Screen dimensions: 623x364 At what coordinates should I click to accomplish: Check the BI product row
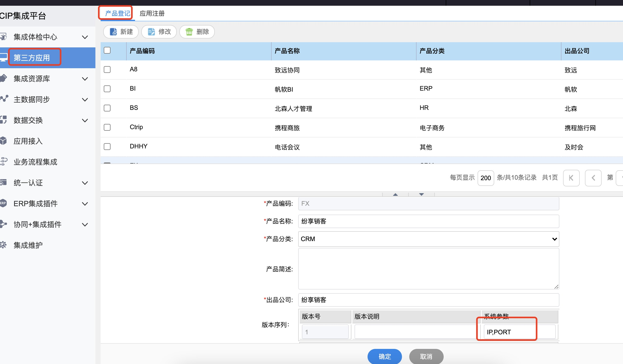click(x=107, y=89)
